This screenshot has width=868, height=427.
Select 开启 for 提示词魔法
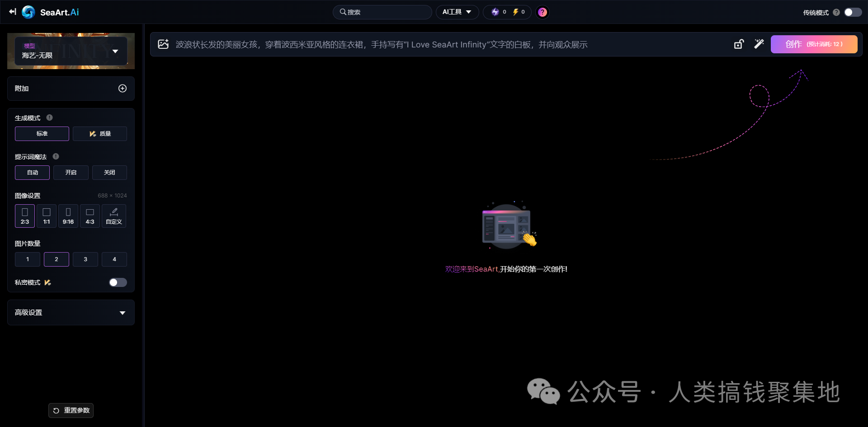[71, 172]
